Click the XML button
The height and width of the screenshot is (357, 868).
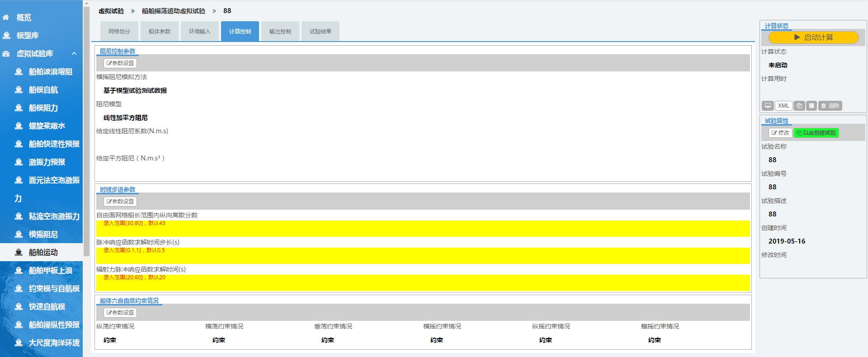point(783,106)
